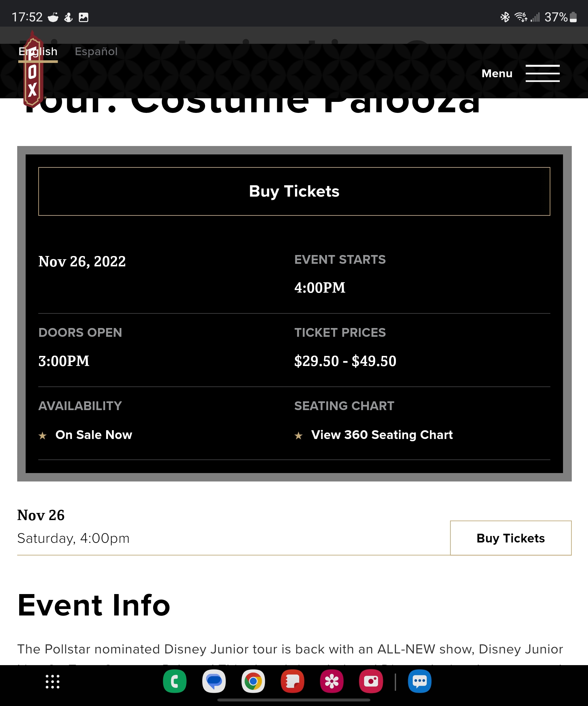This screenshot has height=706, width=588.
Task: Open the pink flower Gallery app
Action: point(332,681)
